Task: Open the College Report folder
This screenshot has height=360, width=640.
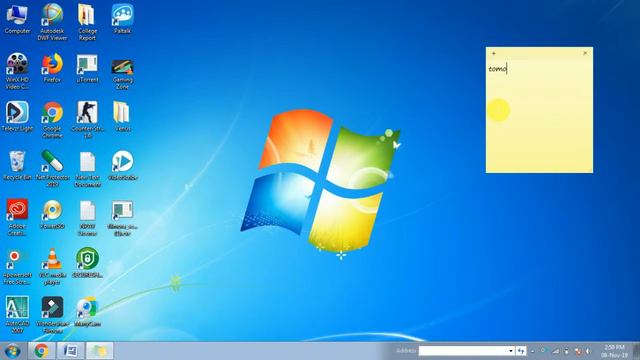Action: pyautogui.click(x=87, y=22)
